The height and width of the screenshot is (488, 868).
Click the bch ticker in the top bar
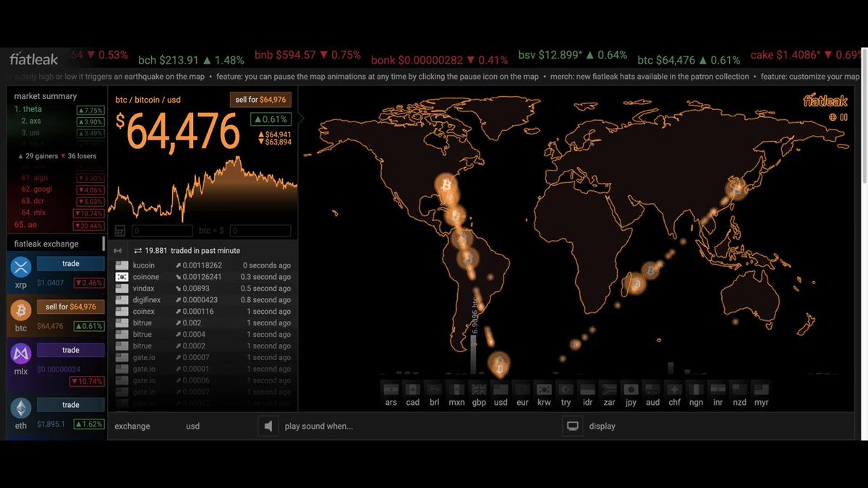(192, 60)
